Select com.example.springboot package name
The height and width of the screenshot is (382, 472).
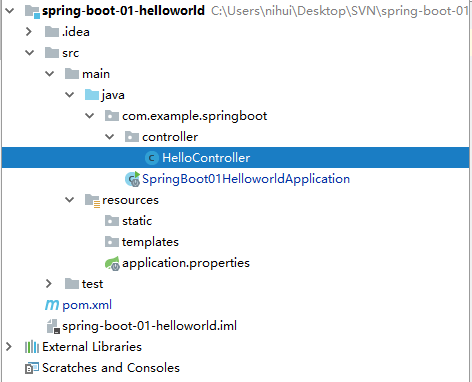point(195,116)
